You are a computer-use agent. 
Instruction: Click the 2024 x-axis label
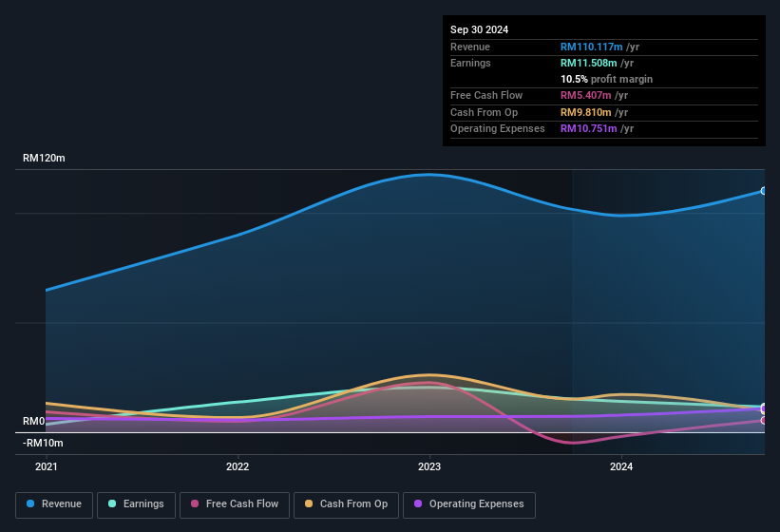tap(621, 466)
